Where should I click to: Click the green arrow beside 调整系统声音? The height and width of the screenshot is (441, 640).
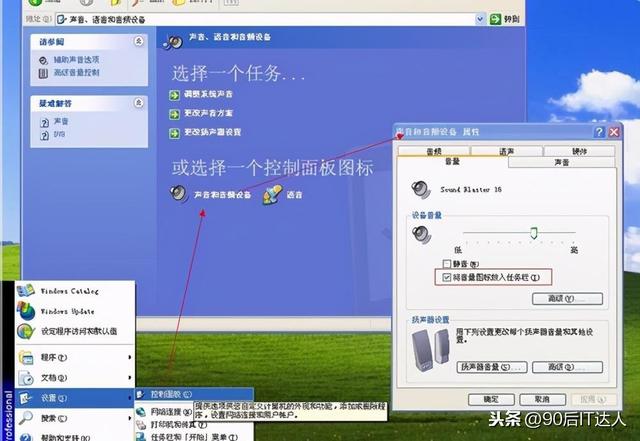174,95
